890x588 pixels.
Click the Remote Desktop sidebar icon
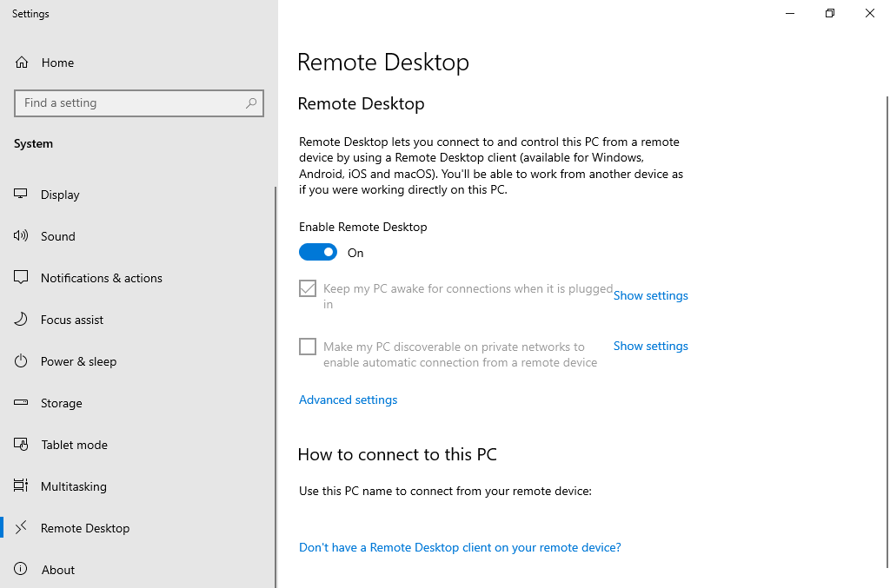tap(21, 528)
